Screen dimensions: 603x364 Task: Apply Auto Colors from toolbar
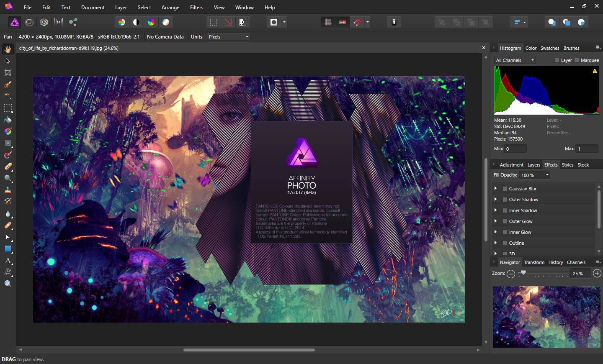151,22
